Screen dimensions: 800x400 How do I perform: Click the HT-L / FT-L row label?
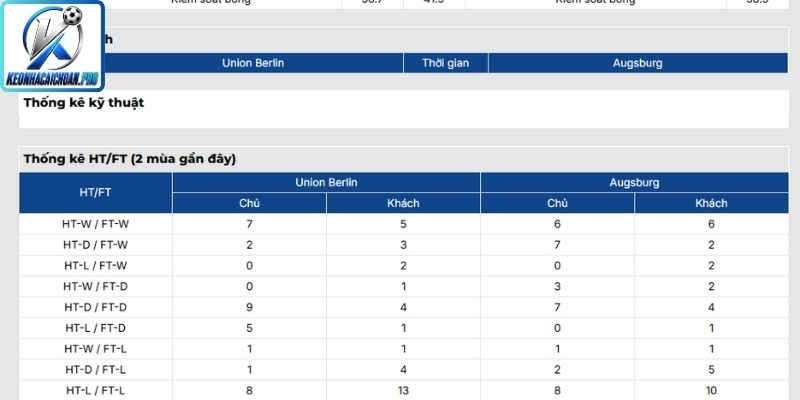(95, 390)
